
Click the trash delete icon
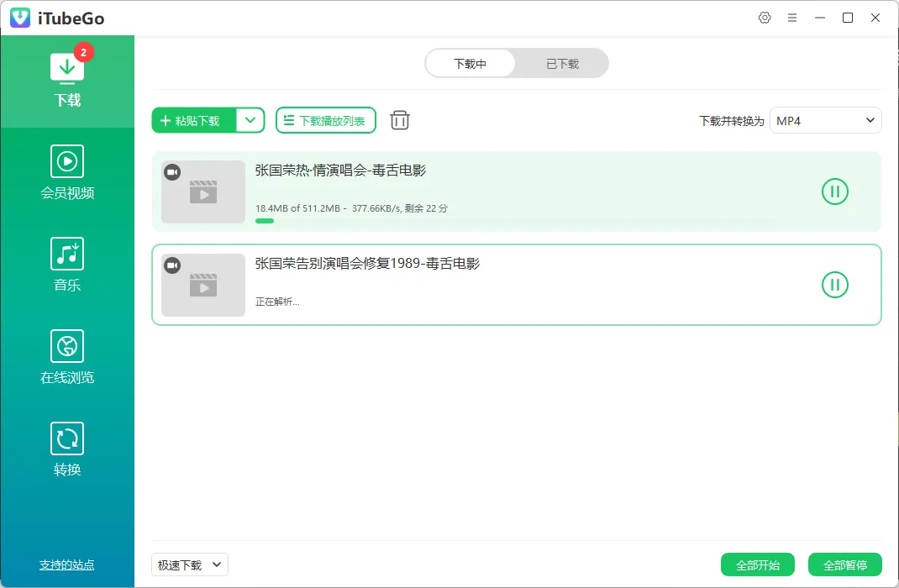pos(400,120)
